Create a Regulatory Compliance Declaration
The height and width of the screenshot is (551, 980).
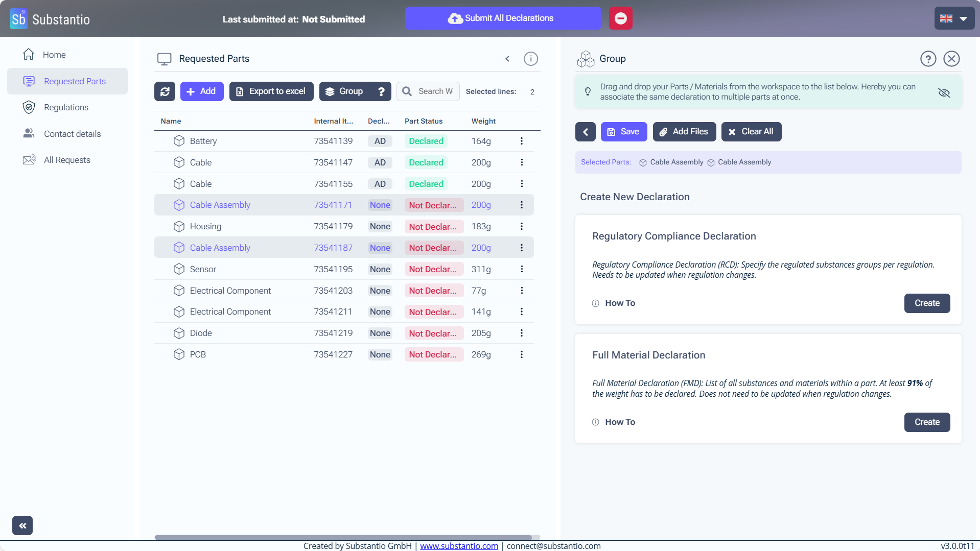(x=926, y=303)
